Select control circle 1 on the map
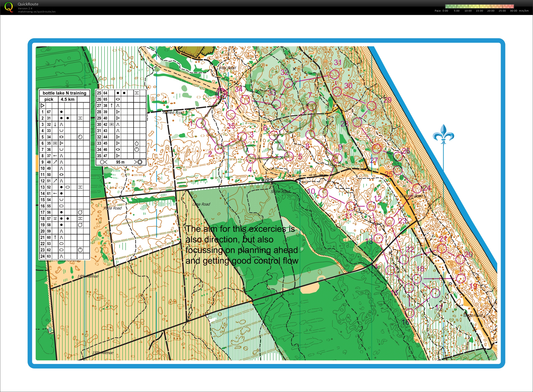 [x=201, y=123]
